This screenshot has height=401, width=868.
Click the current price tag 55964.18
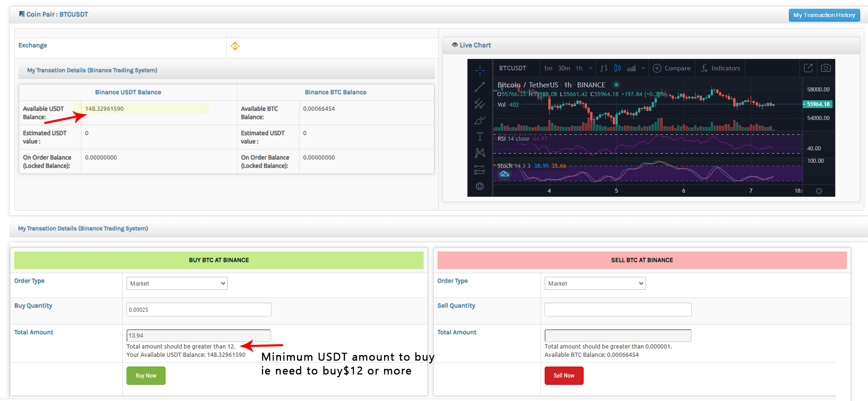point(818,104)
